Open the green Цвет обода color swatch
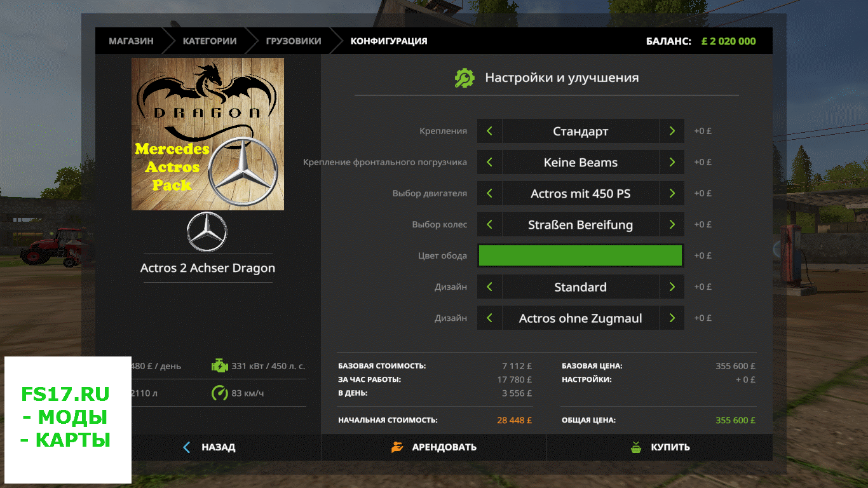 coord(581,255)
